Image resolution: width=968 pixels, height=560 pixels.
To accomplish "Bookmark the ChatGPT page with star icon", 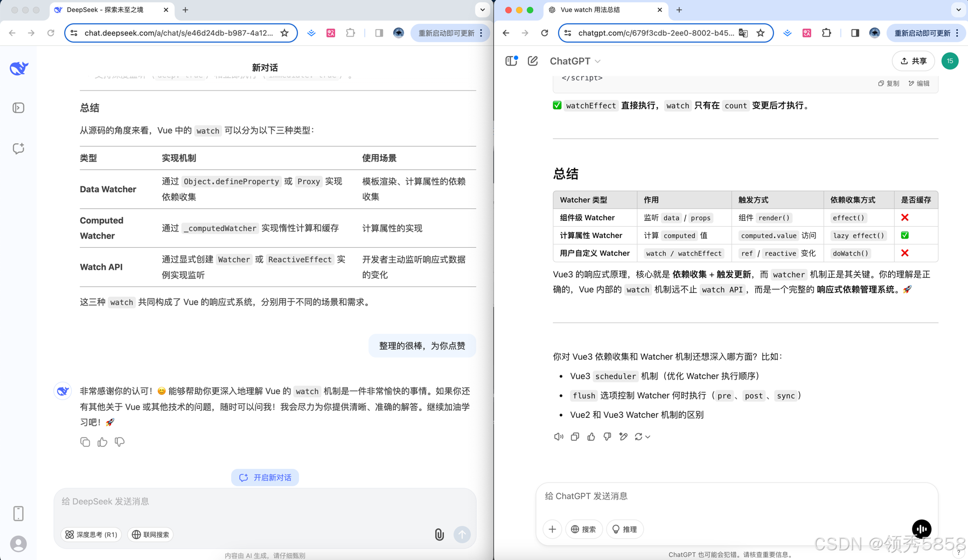I will coord(760,33).
